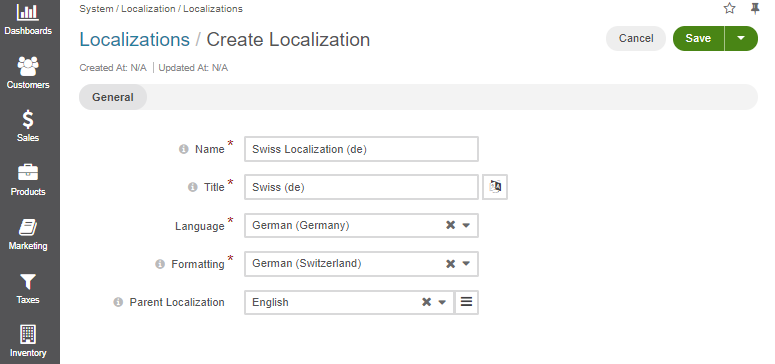Open the German (Switzerland) formatting combo box
Image resolution: width=775 pixels, height=364 pixels.
(361, 264)
